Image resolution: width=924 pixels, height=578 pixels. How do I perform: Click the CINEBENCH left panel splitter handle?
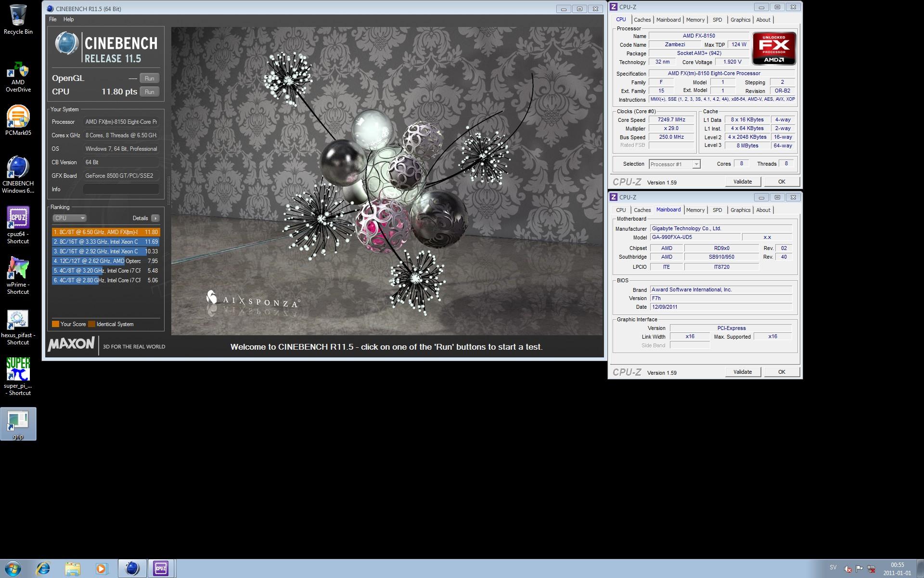(168, 191)
